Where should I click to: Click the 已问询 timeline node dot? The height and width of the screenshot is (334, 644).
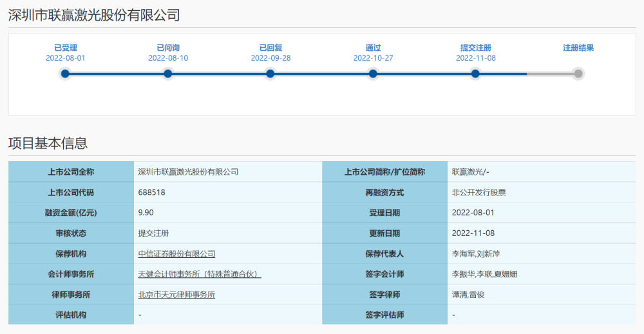click(x=167, y=74)
